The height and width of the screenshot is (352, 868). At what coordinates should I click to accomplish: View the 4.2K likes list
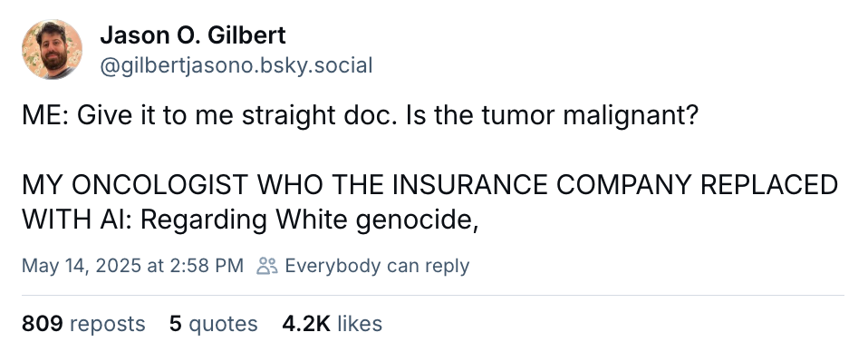pyautogui.click(x=333, y=324)
